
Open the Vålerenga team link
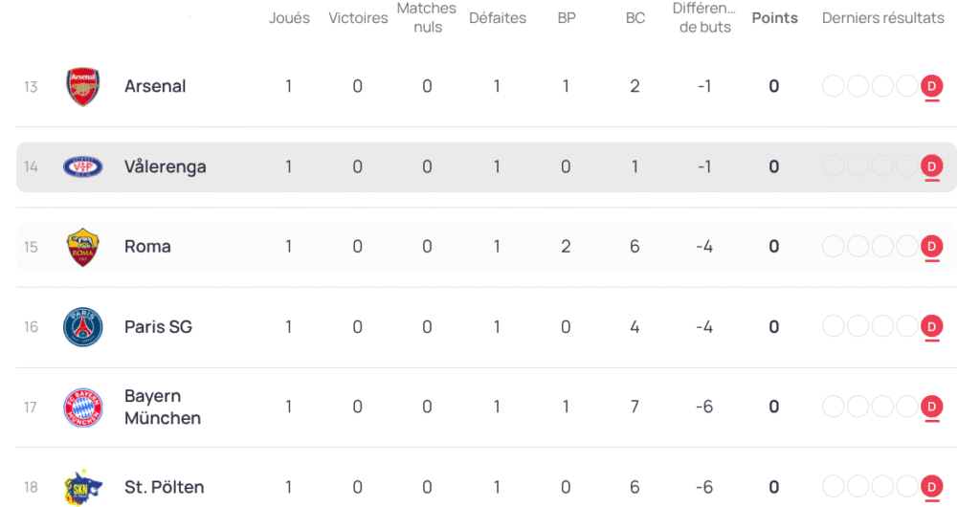tap(165, 166)
